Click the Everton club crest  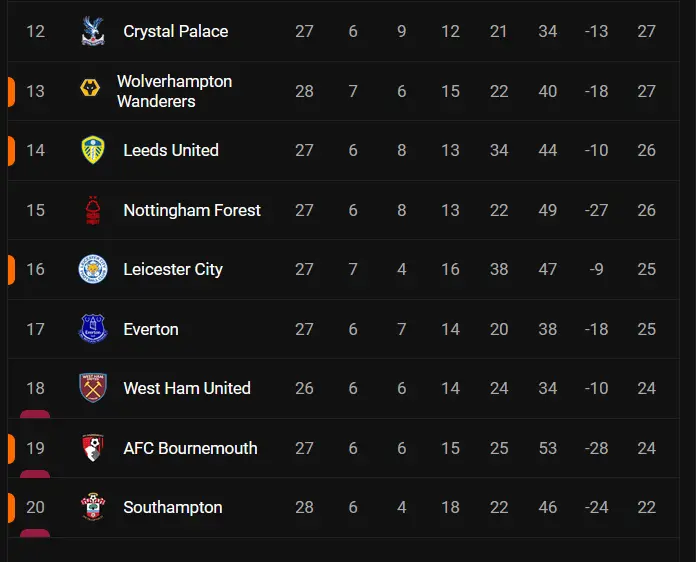[93, 329]
